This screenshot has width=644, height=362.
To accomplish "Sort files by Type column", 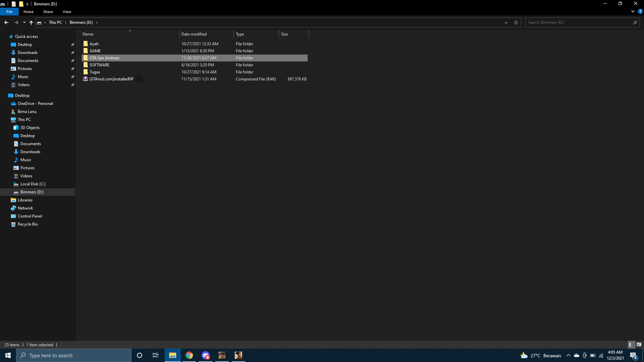I will coord(256,34).
